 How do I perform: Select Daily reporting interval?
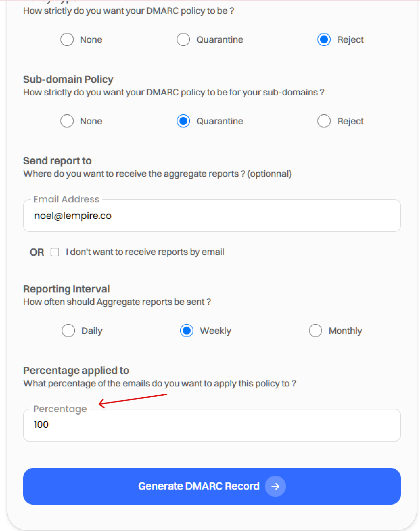pyautogui.click(x=68, y=331)
